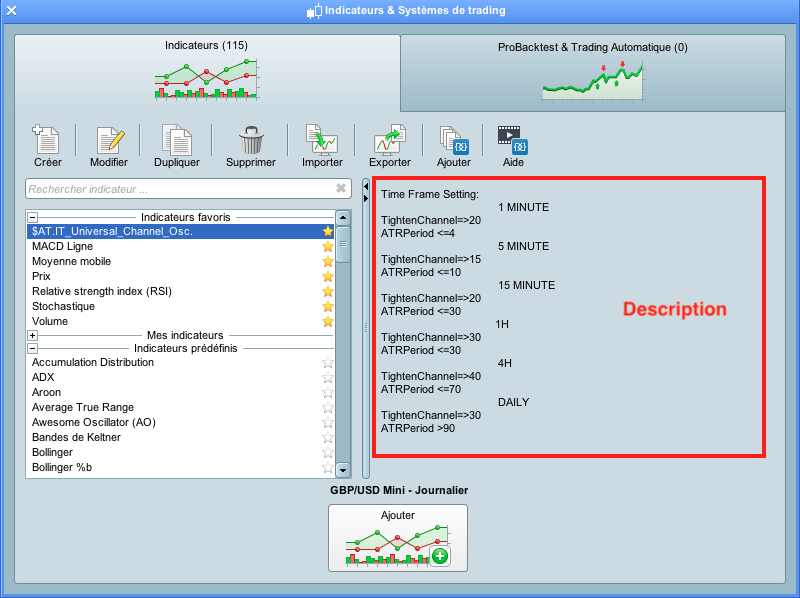Click the right expand arrow of description panel
Viewport: 800px width, 598px height.
pyautogui.click(x=366, y=198)
